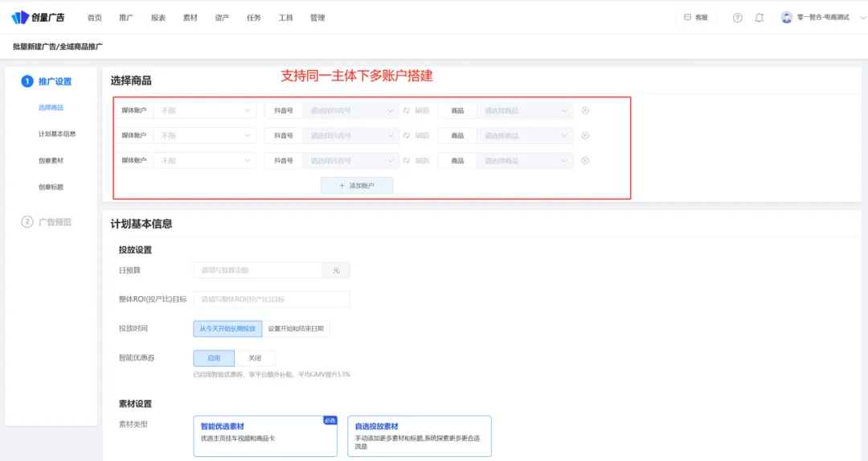
Task: Jump to 创意素材 in sidebar
Action: (51, 161)
